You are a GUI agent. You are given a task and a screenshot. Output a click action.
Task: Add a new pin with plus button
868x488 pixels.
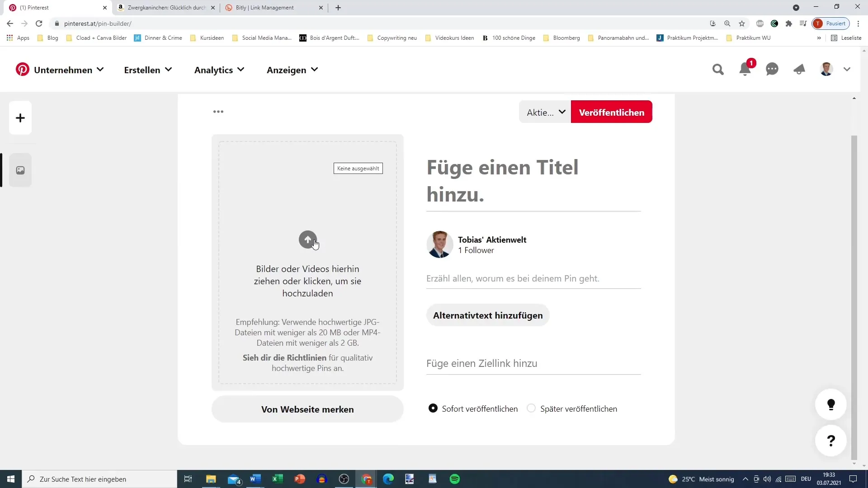pos(20,118)
